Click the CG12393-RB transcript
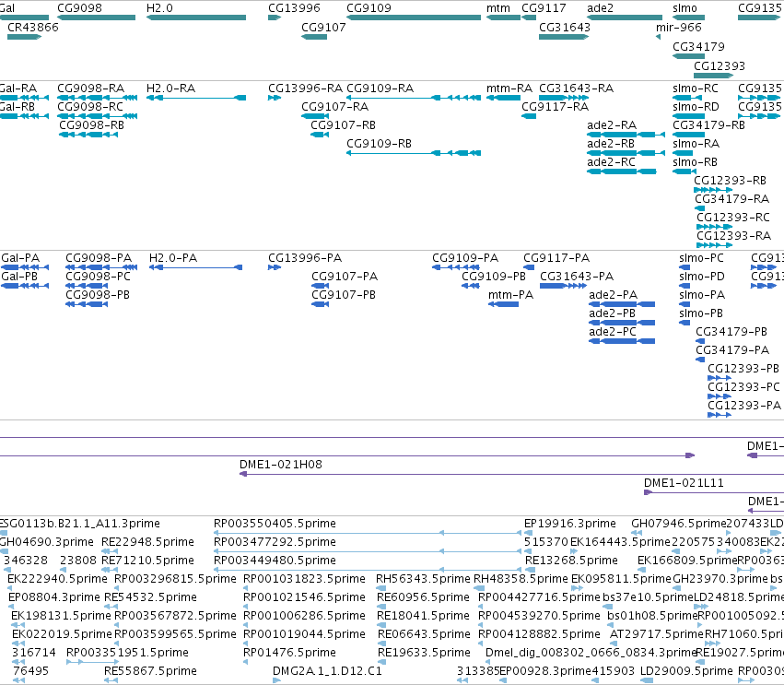 pyautogui.click(x=713, y=190)
